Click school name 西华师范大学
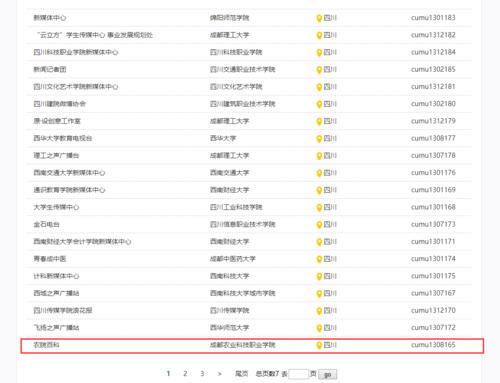Screen dimensions: 500x383 pyautogui.click(x=229, y=328)
